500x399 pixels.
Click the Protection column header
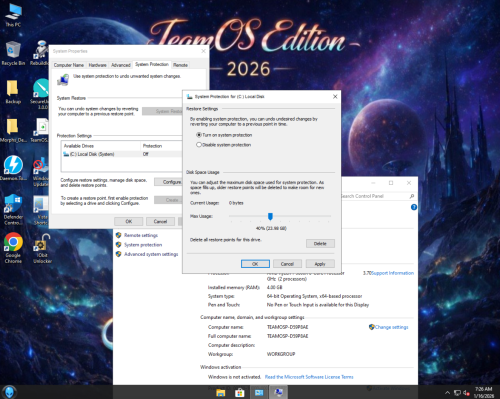click(161, 146)
